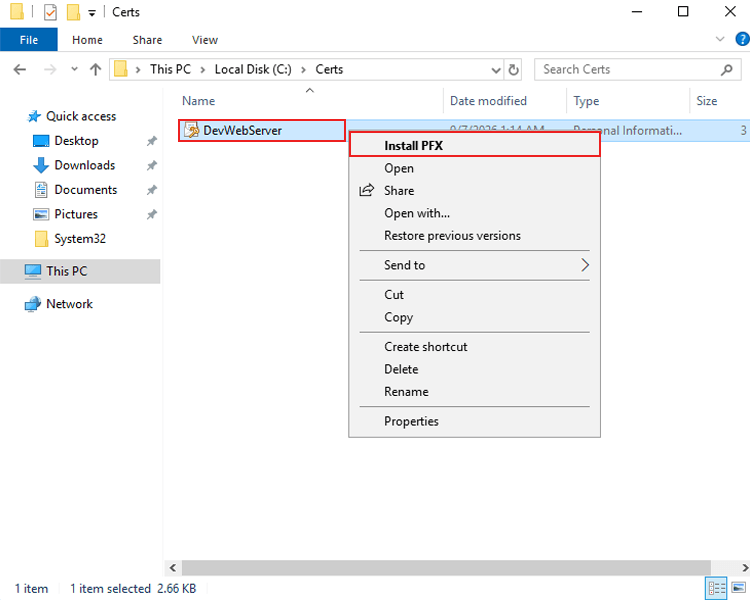Click This PC in the address path
The height and width of the screenshot is (600, 750).
(170, 69)
